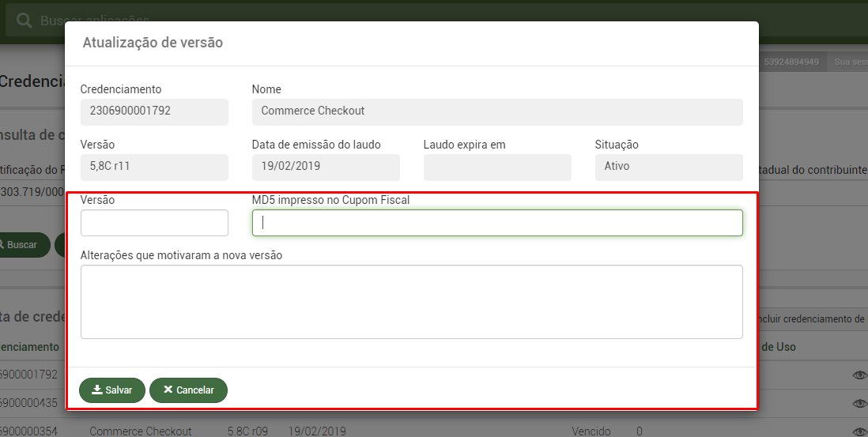Click the Alterações que motivaram a nova versão label

pos(181,255)
